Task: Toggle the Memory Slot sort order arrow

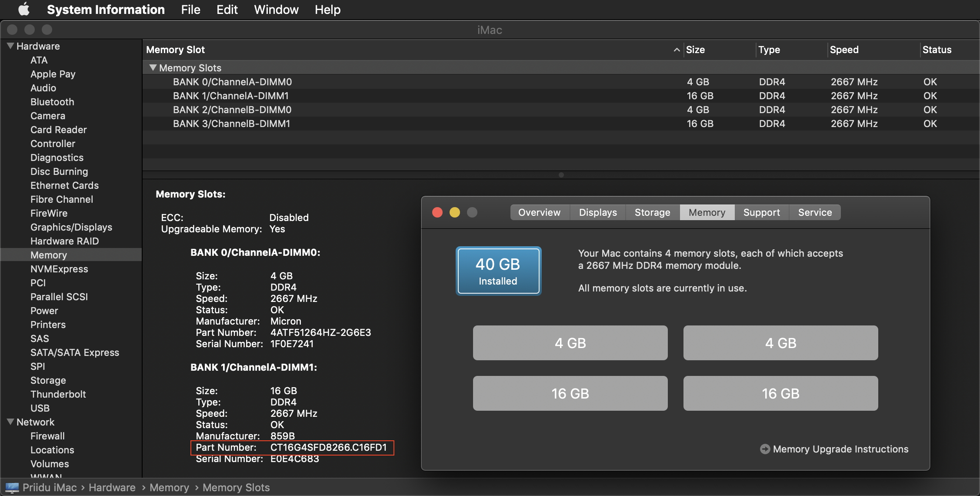Action: [677, 50]
